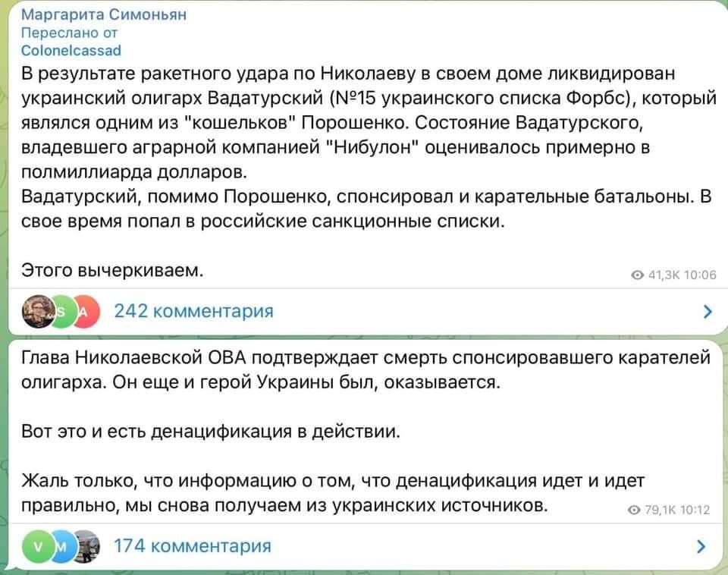The width and height of the screenshot is (728, 575).
Task: Click the red A commenter avatar
Action: (x=85, y=311)
